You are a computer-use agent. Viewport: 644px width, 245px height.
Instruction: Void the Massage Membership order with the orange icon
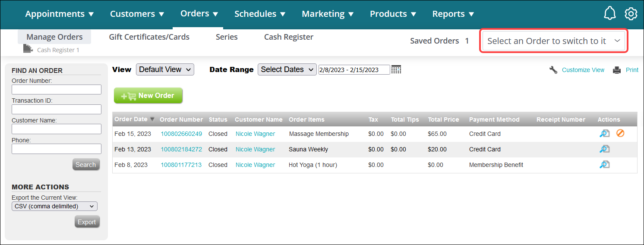coord(620,133)
